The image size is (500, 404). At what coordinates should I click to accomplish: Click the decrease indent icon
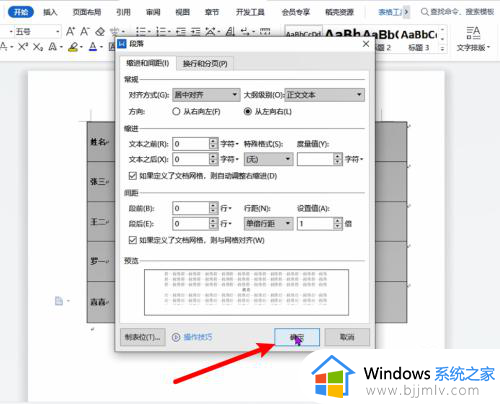181,32
